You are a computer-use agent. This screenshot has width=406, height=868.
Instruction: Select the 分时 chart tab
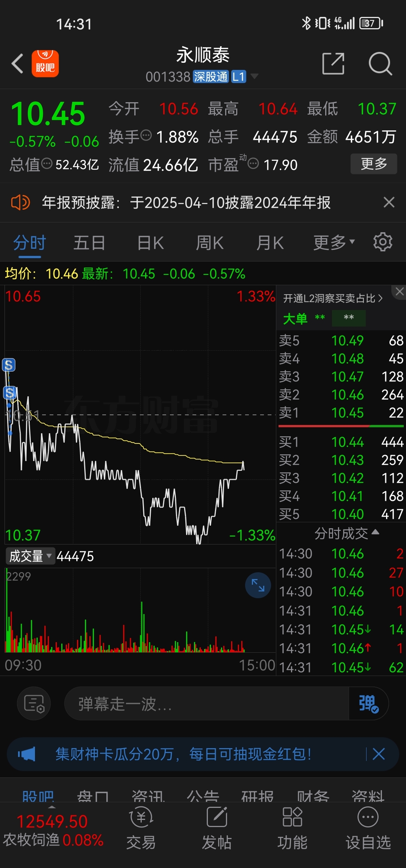click(x=30, y=243)
